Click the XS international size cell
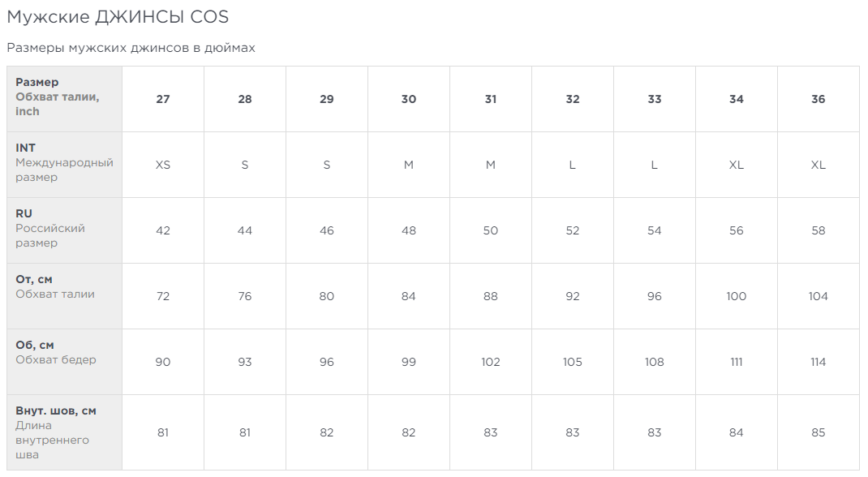Image resolution: width=868 pixels, height=477 pixels. pyautogui.click(x=163, y=165)
